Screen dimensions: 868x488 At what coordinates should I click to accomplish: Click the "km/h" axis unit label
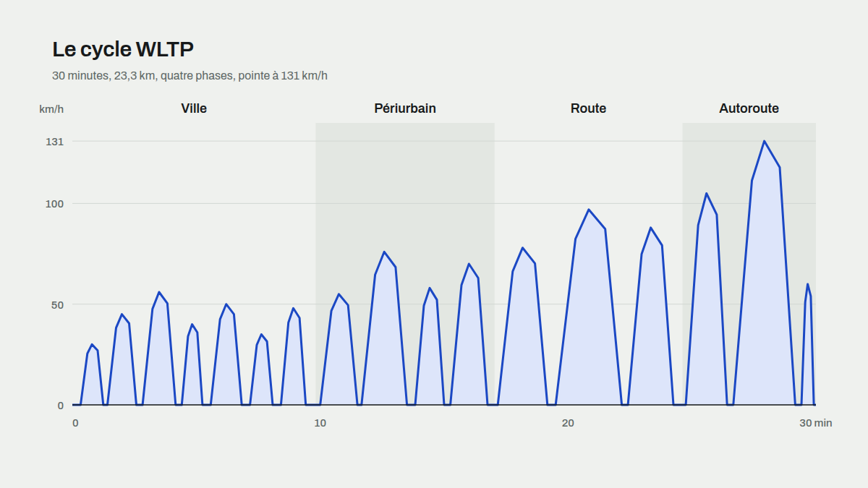[x=51, y=109]
